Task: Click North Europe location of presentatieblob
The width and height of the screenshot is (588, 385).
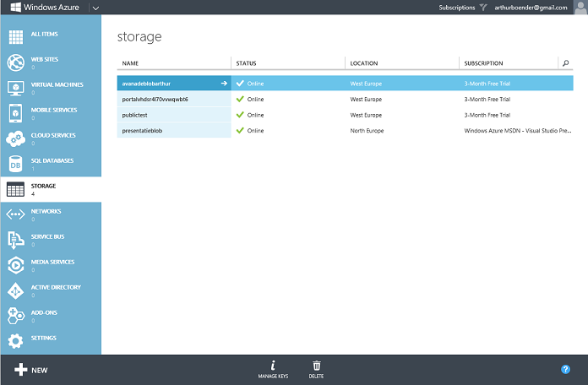Action: pos(367,131)
